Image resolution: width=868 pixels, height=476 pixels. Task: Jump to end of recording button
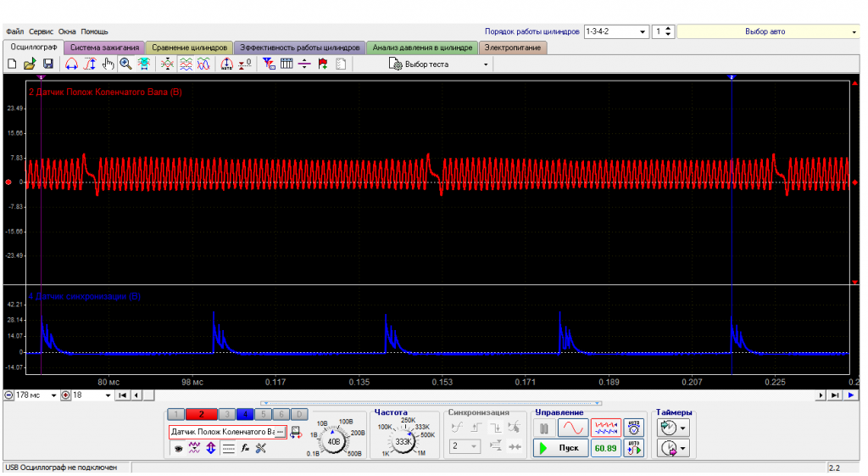[x=835, y=395]
